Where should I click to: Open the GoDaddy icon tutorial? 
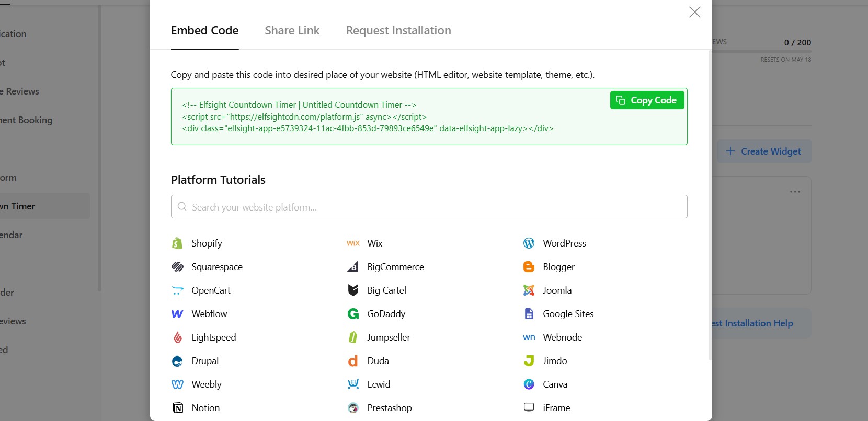pos(353,314)
